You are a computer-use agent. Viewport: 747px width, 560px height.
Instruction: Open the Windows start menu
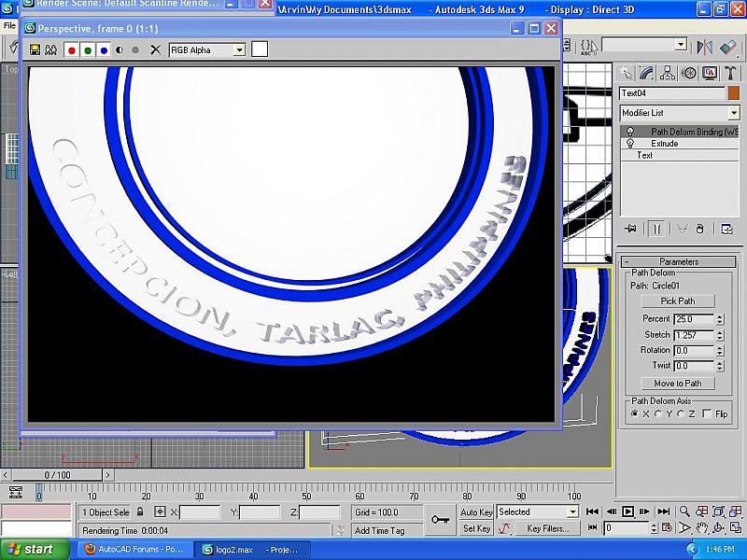pyautogui.click(x=34, y=550)
